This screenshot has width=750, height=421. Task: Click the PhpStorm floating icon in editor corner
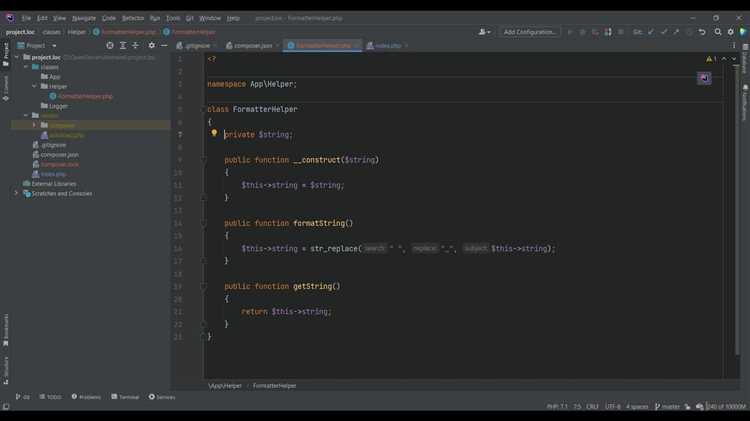[x=704, y=78]
